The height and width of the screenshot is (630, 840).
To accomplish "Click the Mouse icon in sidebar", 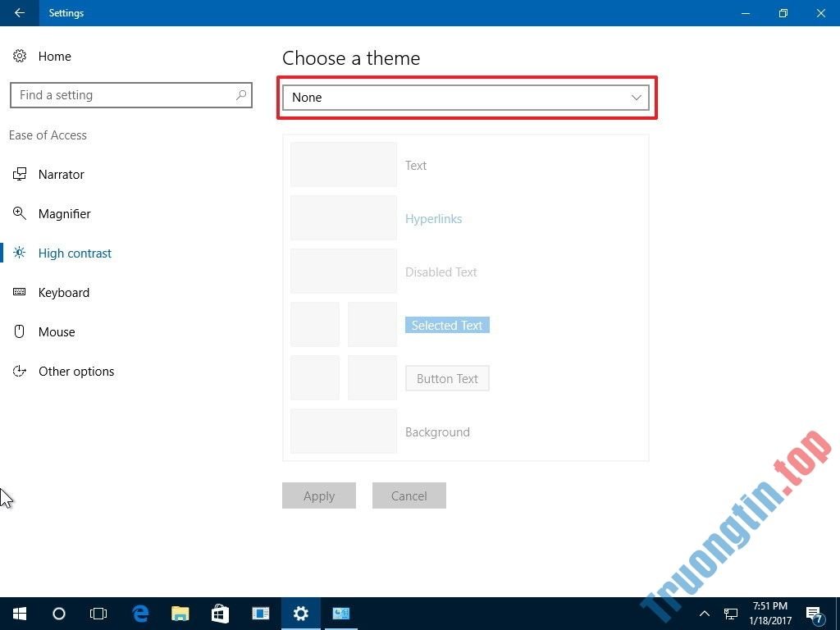I will 20,331.
